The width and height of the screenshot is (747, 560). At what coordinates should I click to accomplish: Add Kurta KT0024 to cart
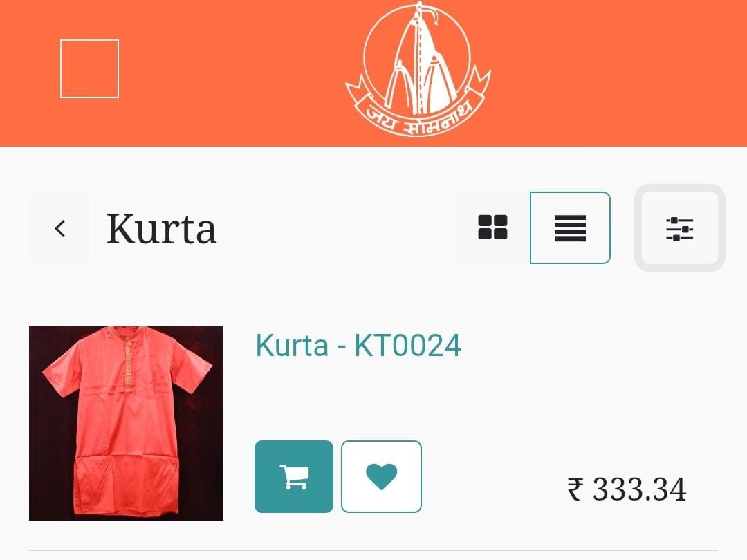coord(294,476)
